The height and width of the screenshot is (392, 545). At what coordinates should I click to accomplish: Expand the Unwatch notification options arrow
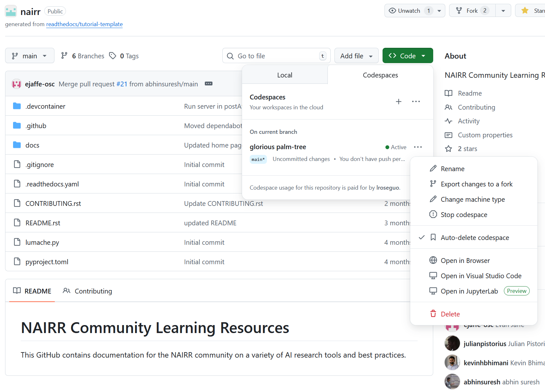pos(439,11)
